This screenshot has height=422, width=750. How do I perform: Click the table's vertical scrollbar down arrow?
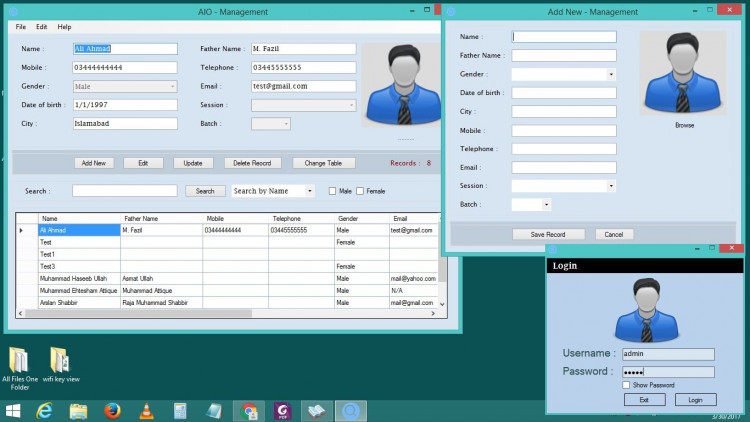[442, 304]
